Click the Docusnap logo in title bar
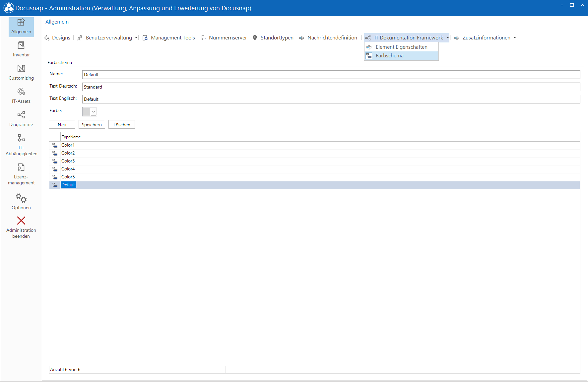Viewport: 588px width, 382px height. point(9,8)
